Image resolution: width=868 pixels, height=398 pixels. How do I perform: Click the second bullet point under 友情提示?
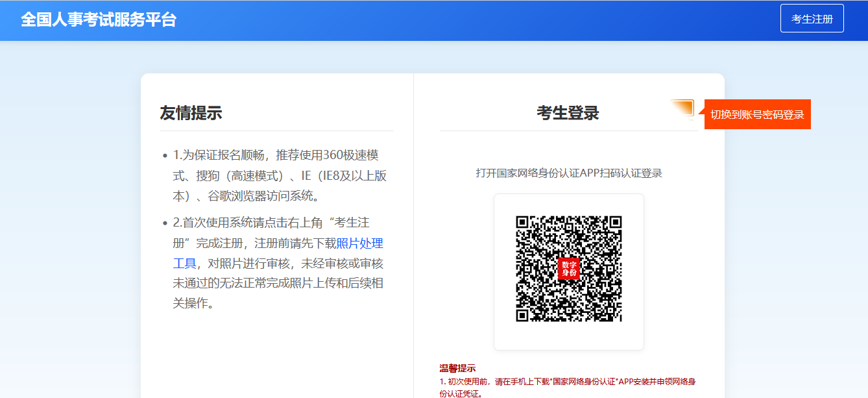165,223
